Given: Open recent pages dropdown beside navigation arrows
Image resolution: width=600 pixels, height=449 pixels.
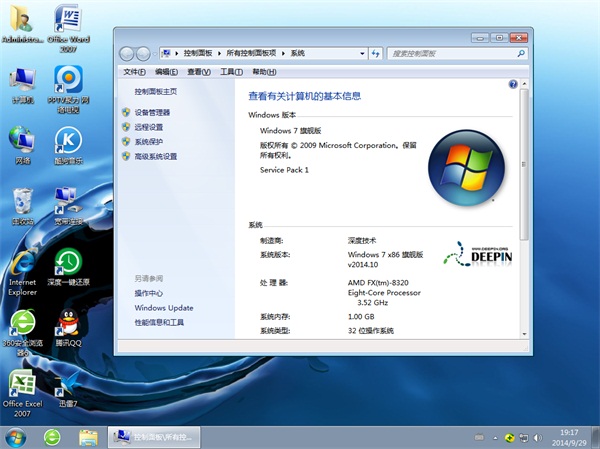Looking at the screenshot, I should pos(155,54).
